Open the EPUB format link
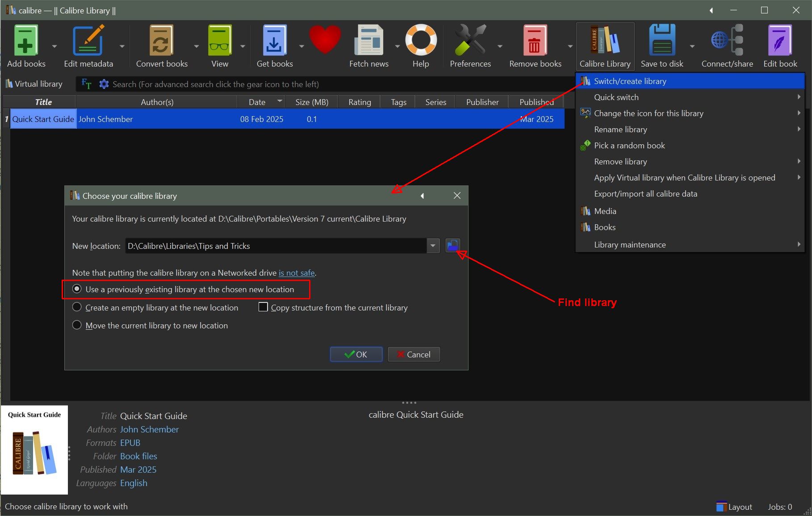This screenshot has height=516, width=812. coord(130,443)
